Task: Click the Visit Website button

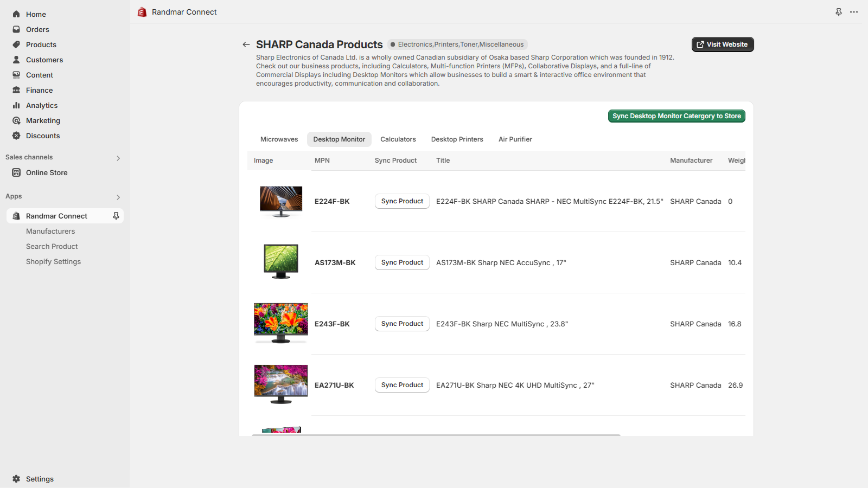Action: [723, 44]
